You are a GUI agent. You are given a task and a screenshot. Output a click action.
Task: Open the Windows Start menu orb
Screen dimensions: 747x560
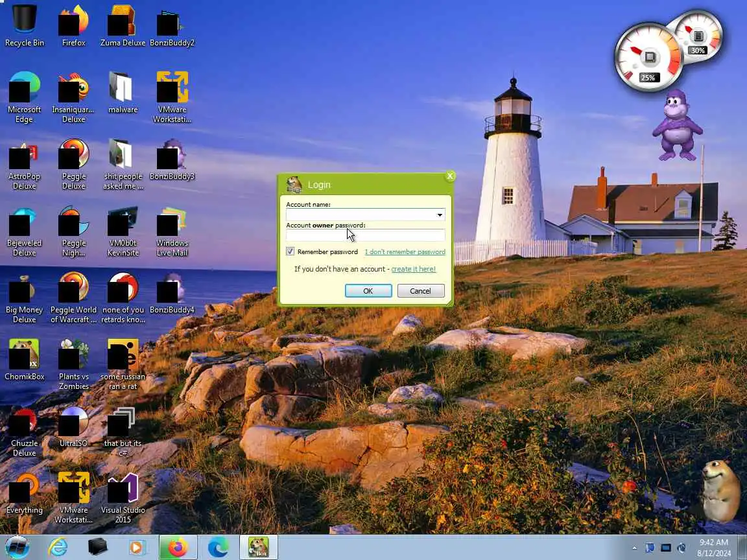pyautogui.click(x=18, y=547)
